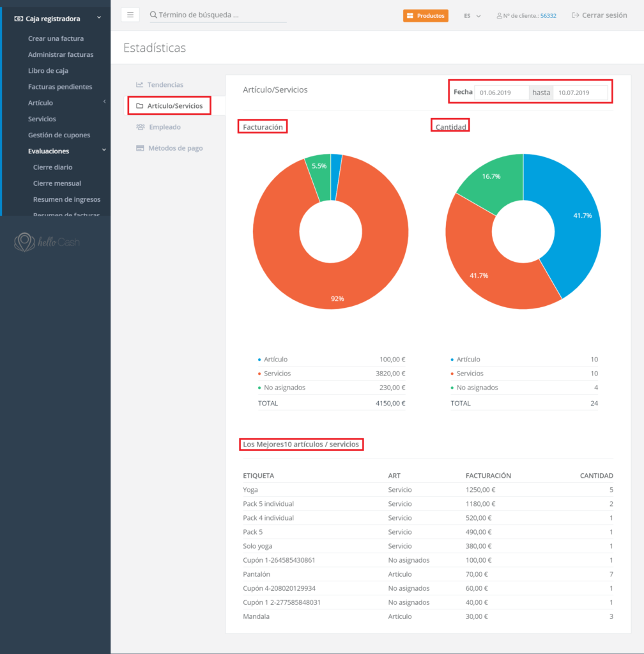Click the search magnifier icon
644x654 pixels.
pos(153,15)
